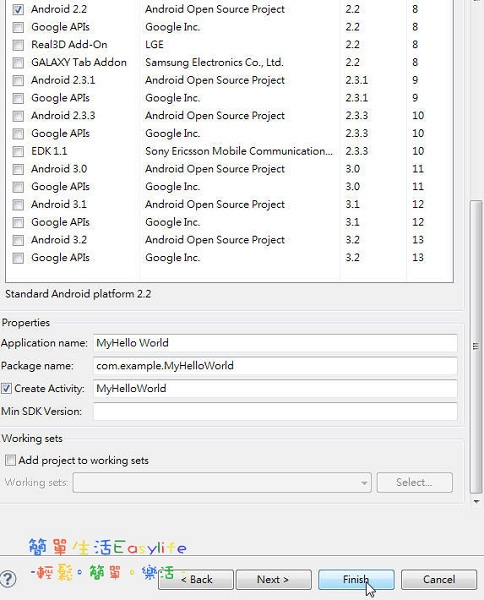Check the Real3D Add-On target

(x=18, y=45)
